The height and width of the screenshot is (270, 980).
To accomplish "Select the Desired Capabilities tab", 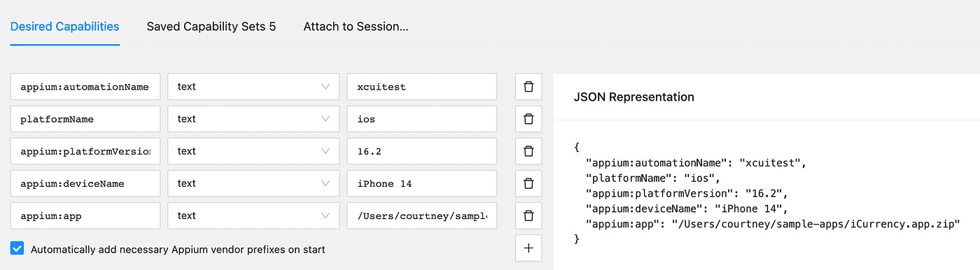I will coord(64,27).
